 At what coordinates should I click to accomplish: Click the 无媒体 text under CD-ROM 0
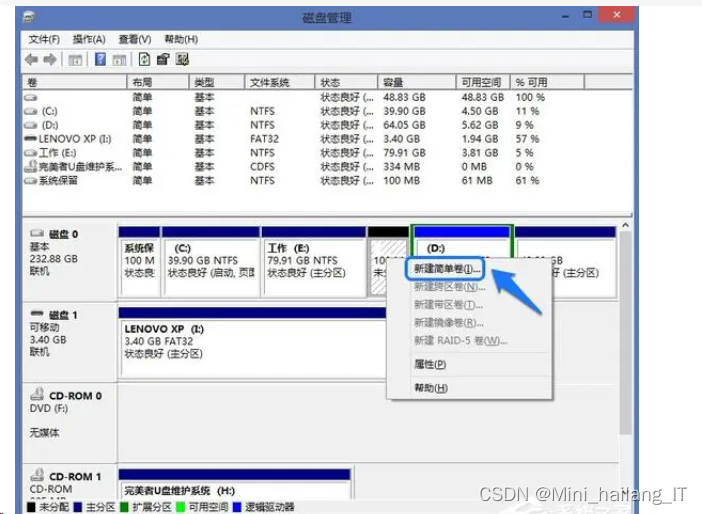44,433
